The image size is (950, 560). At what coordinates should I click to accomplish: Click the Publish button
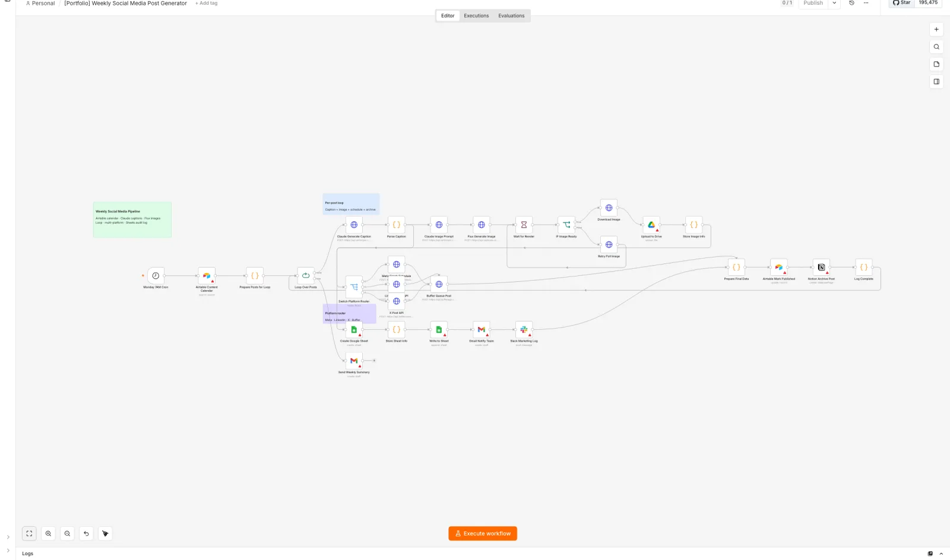[x=813, y=3]
